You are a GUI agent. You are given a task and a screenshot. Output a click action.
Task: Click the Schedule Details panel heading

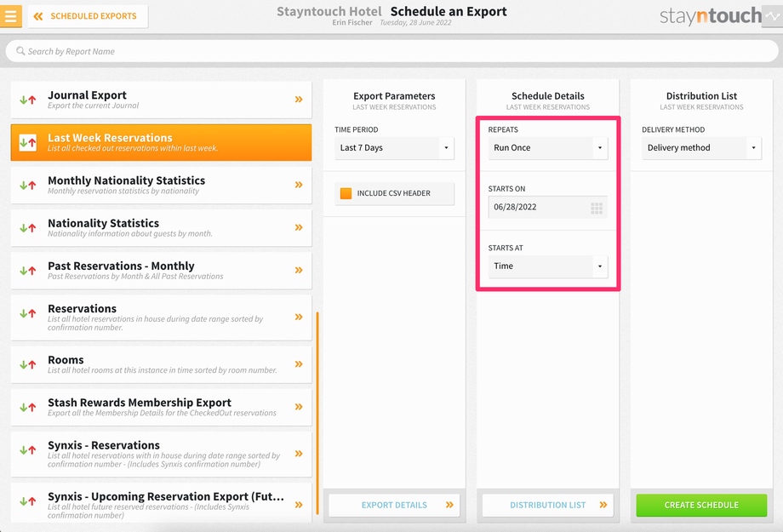click(x=548, y=96)
